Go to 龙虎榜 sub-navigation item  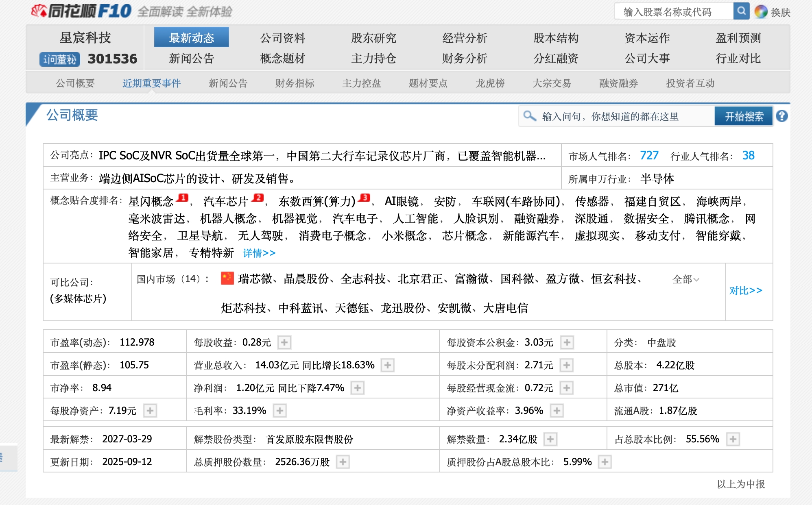(490, 83)
